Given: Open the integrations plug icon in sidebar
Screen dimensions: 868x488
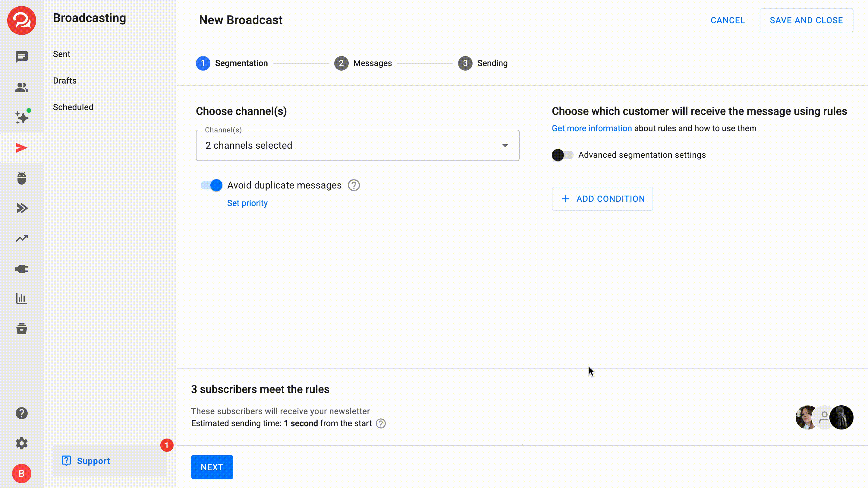Looking at the screenshot, I should click(x=22, y=269).
